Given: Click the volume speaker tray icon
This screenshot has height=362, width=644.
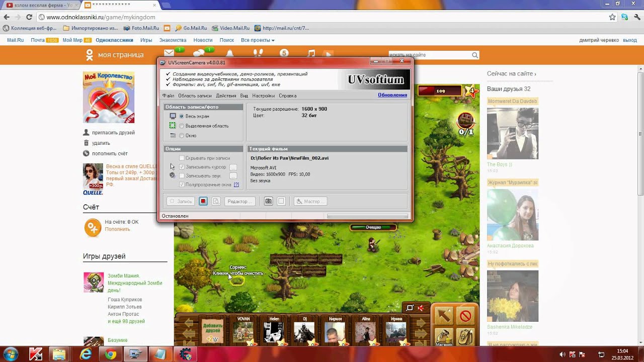Looking at the screenshot, I should pyautogui.click(x=562, y=354).
